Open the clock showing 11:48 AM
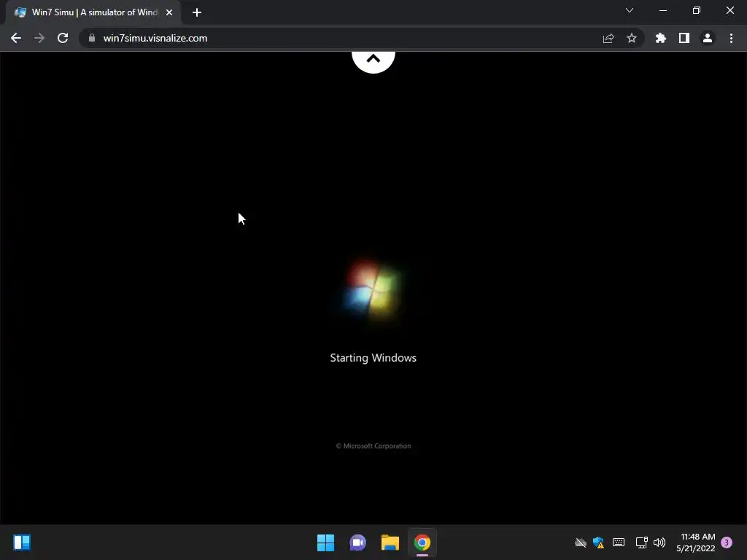The height and width of the screenshot is (560, 747). point(696,542)
